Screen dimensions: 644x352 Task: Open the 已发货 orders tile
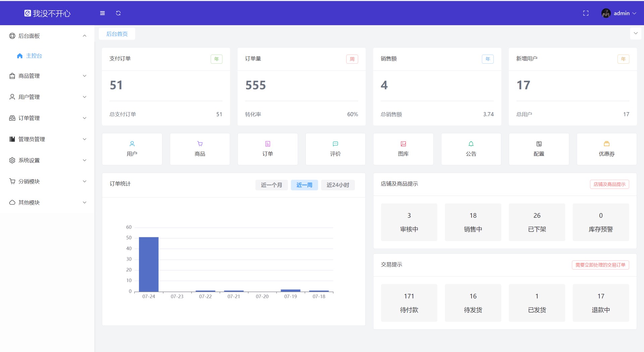[537, 303]
